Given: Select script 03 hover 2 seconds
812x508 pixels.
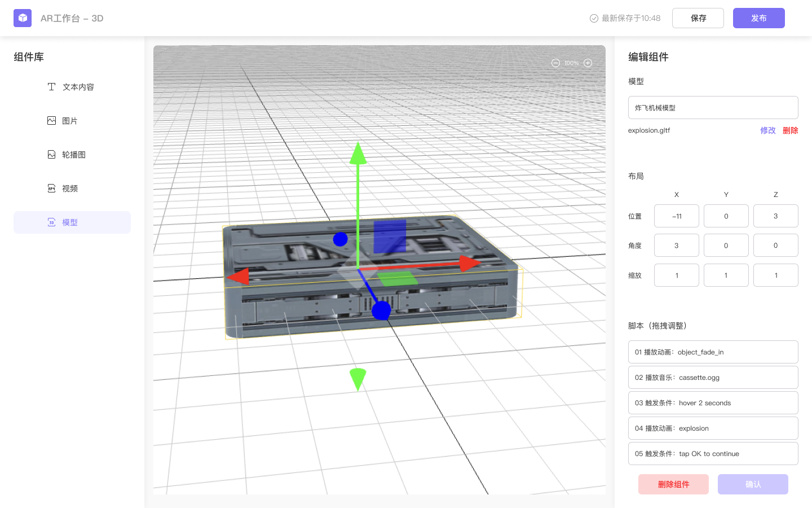Looking at the screenshot, I should 713,402.
